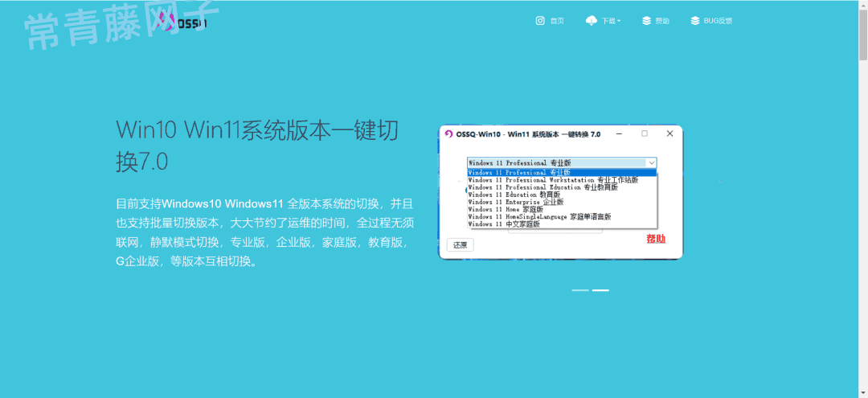Click the OSSQ app icon in screenshot title bar
868x398 pixels.
[449, 134]
